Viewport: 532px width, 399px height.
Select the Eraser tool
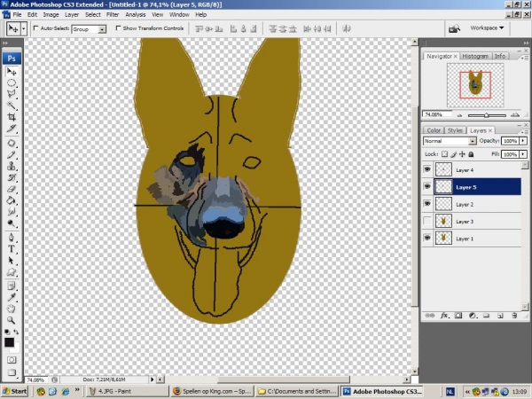12,189
